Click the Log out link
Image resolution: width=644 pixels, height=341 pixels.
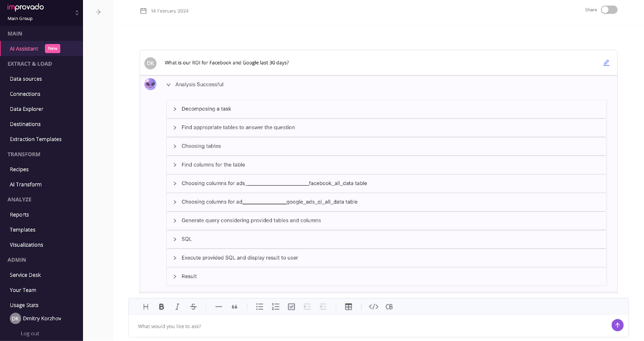point(30,333)
